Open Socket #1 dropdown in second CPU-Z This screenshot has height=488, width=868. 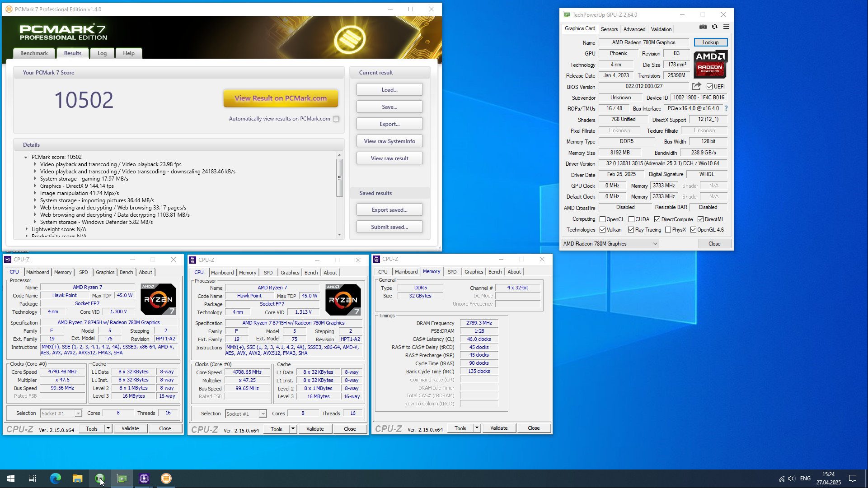246,414
